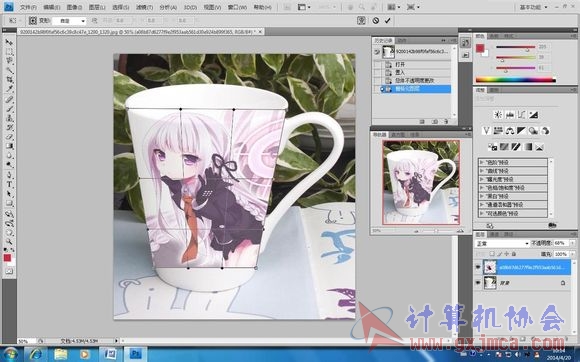Screen dimensions: 580x362
Task: Add a Levels adjustment from Adjustments panel
Action: (510, 115)
